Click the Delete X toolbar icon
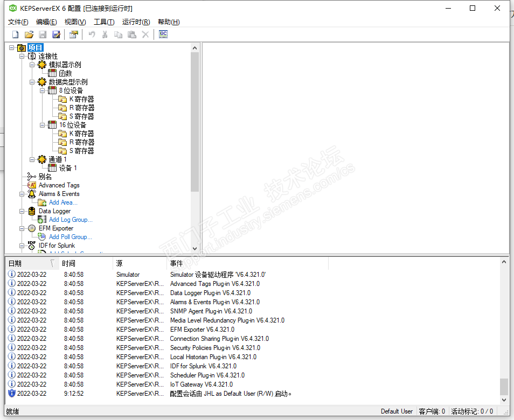514x420 pixels. coord(145,34)
